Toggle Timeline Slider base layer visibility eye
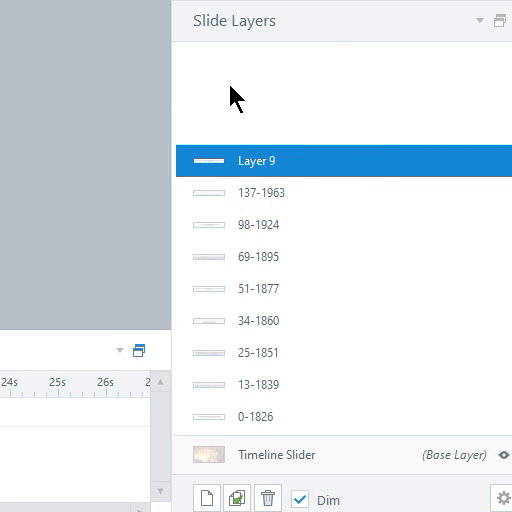The image size is (512, 512). pos(504,455)
